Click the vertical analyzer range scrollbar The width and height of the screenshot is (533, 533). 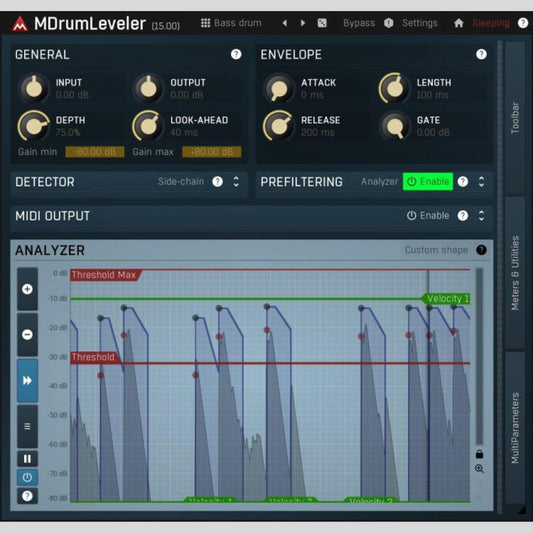[479, 356]
